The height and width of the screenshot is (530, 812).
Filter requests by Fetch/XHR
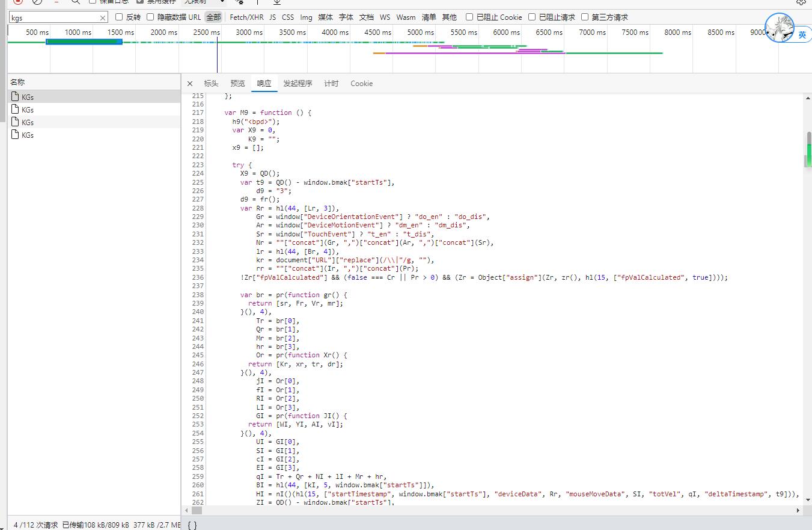(x=246, y=17)
